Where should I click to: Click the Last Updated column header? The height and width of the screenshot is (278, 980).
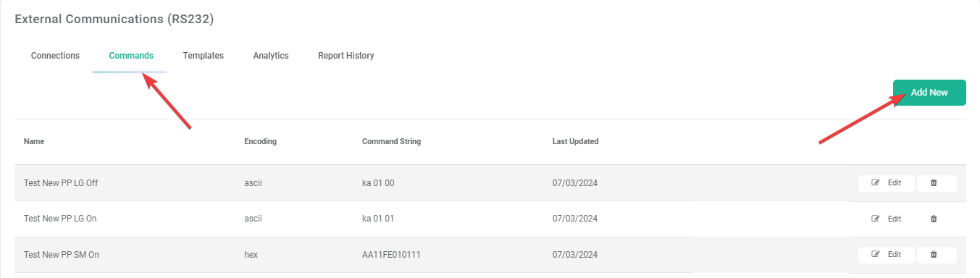575,142
